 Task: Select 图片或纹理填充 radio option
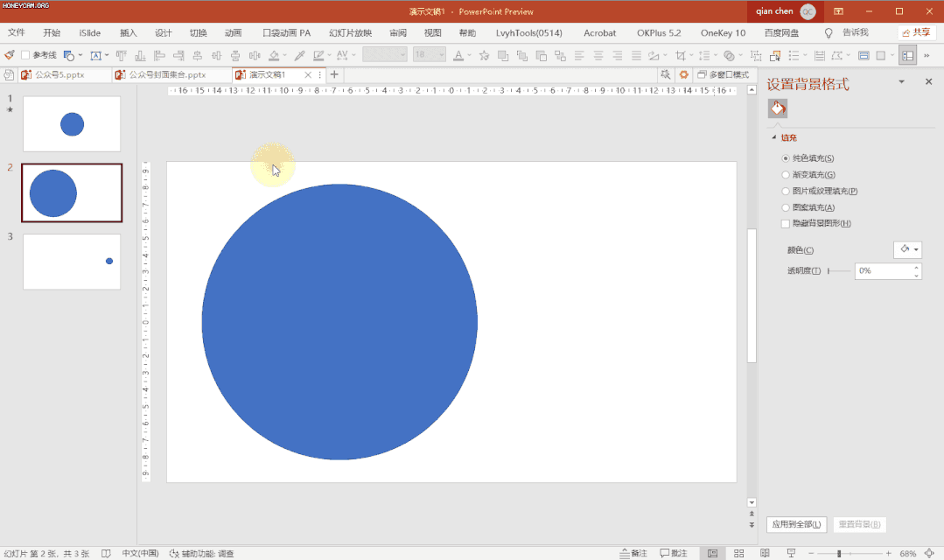pyautogui.click(x=785, y=191)
